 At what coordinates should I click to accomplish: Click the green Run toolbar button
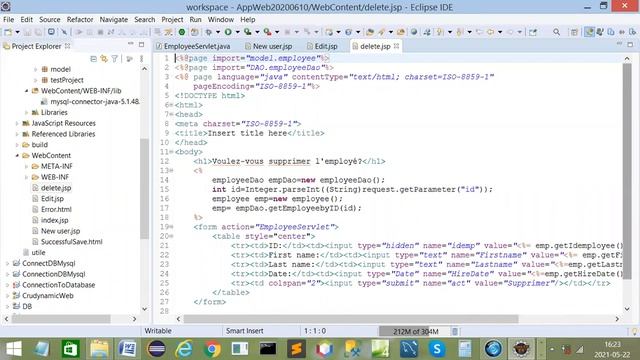[x=228, y=32]
